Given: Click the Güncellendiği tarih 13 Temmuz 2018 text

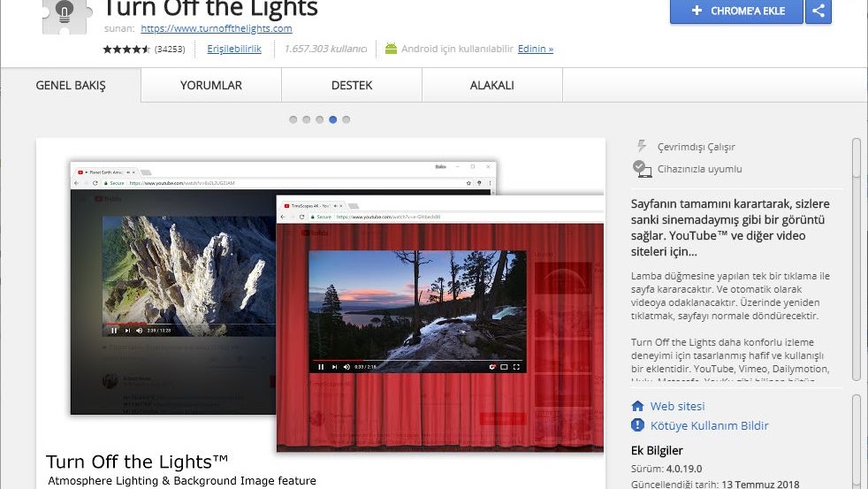Looking at the screenshot, I should pyautogui.click(x=715, y=484).
